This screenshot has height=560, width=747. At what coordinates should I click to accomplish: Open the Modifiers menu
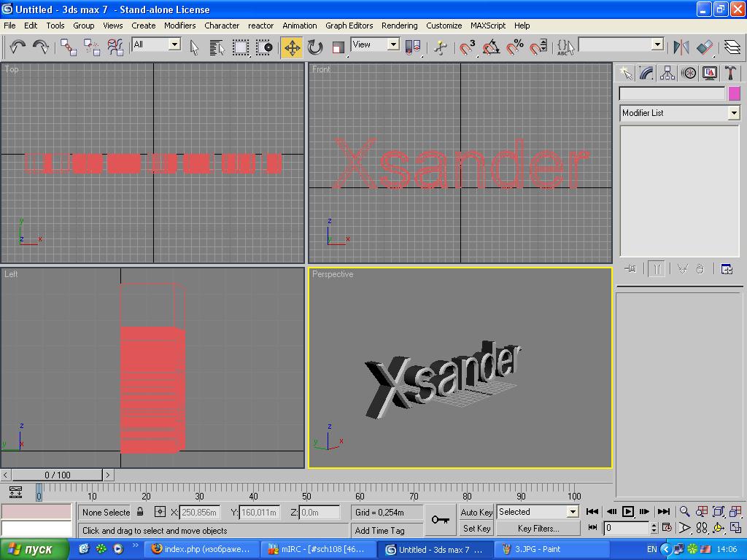(x=179, y=26)
